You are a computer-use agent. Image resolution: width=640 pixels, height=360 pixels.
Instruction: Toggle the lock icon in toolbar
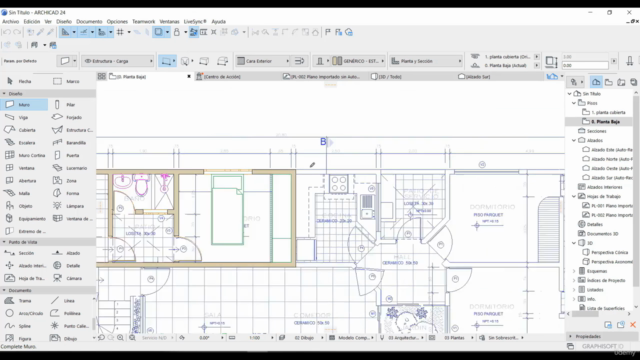click(177, 32)
